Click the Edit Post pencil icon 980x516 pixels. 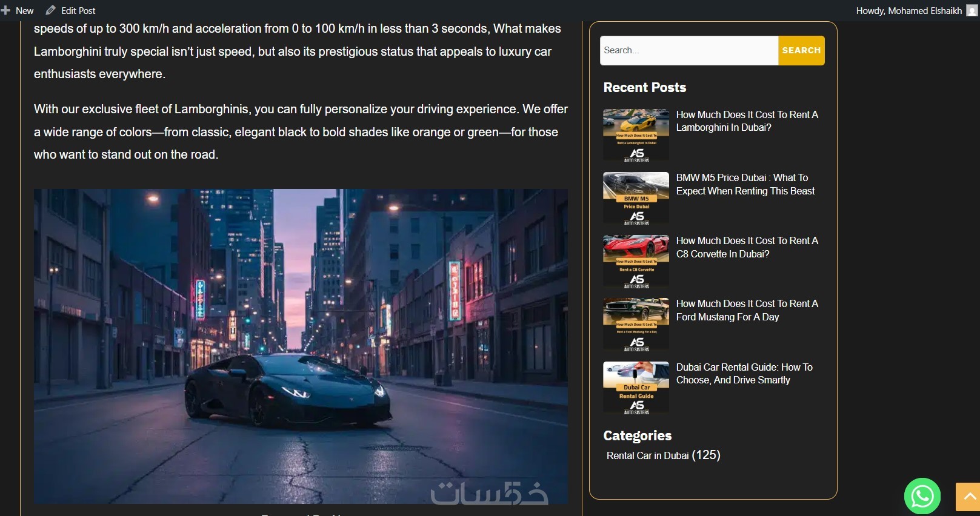pyautogui.click(x=51, y=10)
